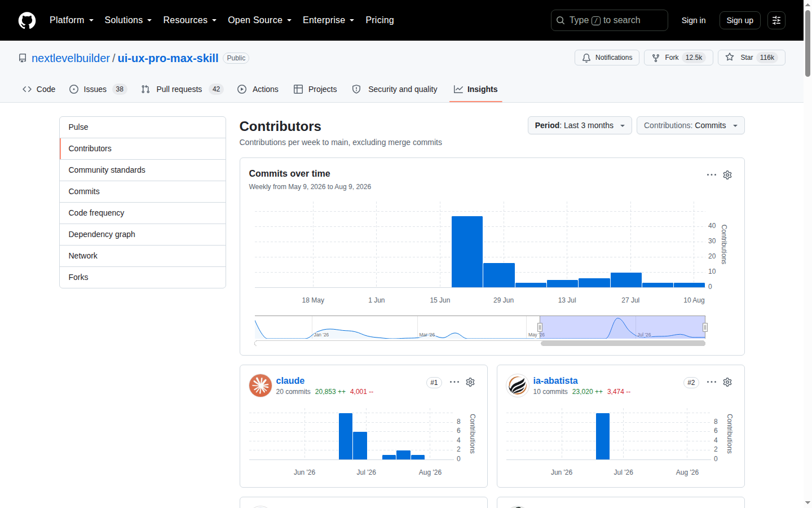812x508 pixels.
Task: Click claude's avatar image
Action: (x=261, y=386)
